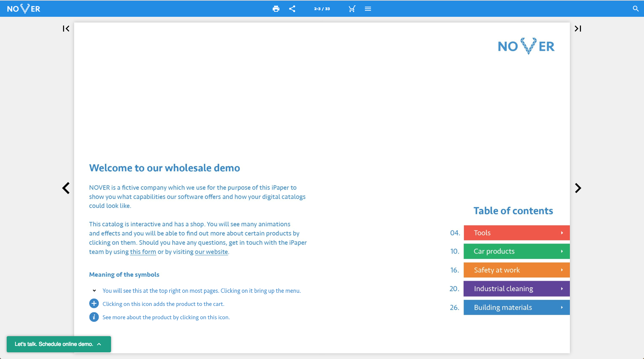Jump to the last page

pos(578,29)
